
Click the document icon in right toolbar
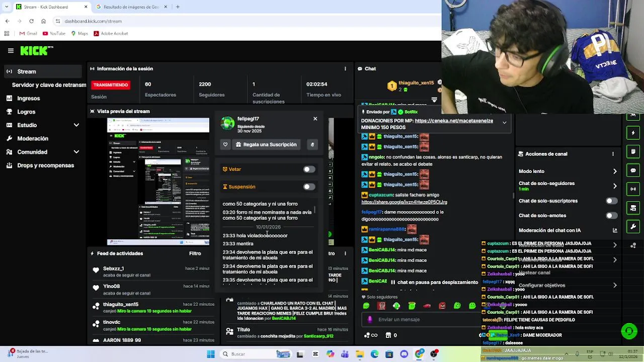[633, 152]
